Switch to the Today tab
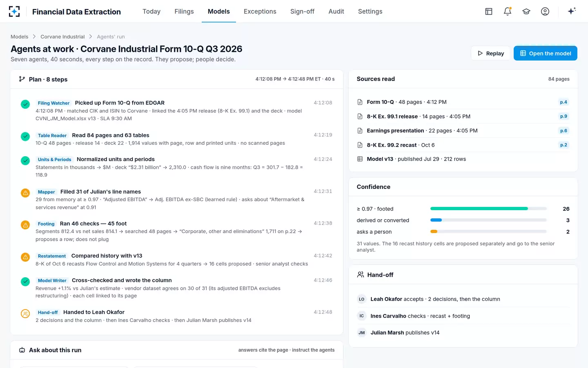The height and width of the screenshot is (368, 588). [x=151, y=11]
